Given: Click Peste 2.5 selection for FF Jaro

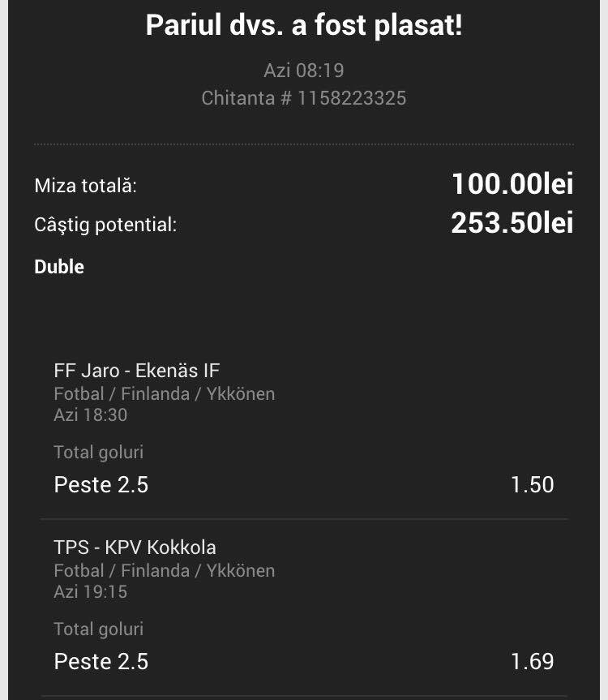Looking at the screenshot, I should pos(101,485).
